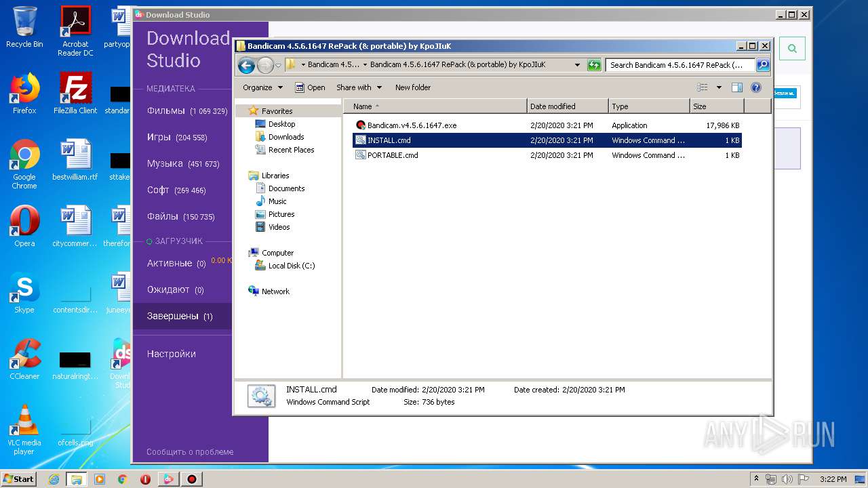
Task: Open Local Disk (C:)
Action: [291, 266]
